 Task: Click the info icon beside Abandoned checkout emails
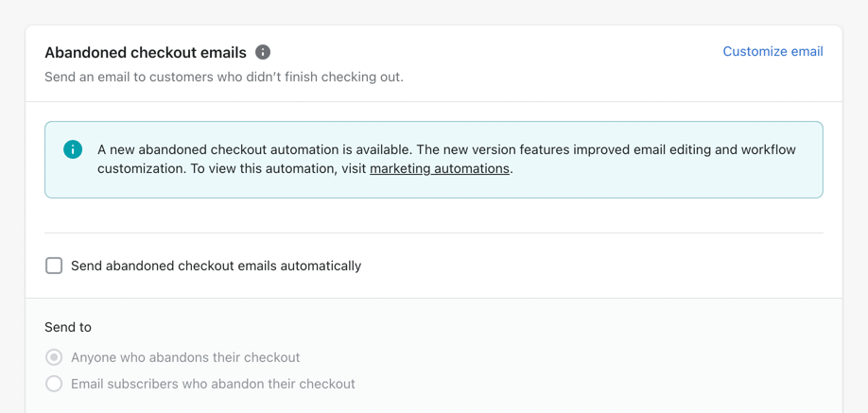point(263,52)
